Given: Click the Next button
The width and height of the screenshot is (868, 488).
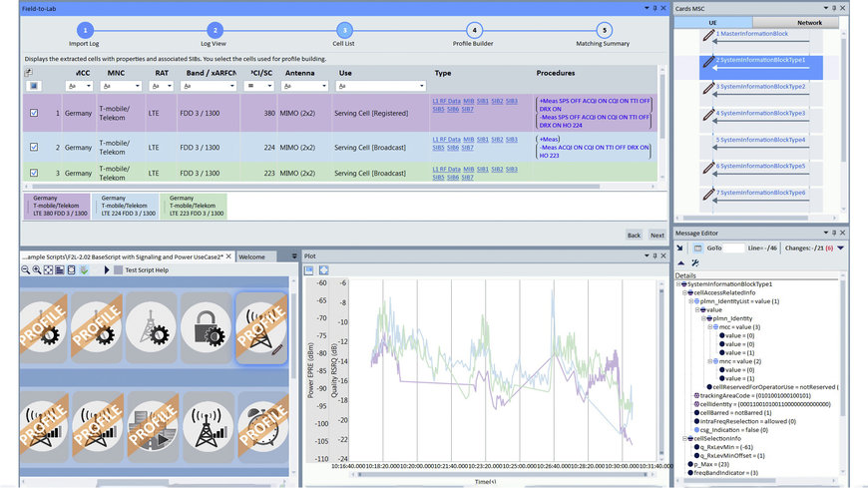Looking at the screenshot, I should [x=657, y=236].
